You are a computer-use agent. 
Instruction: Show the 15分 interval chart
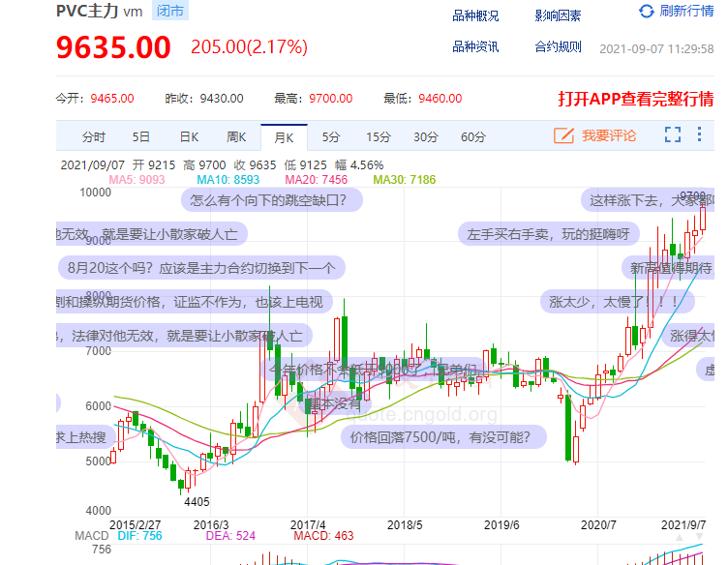(x=379, y=137)
